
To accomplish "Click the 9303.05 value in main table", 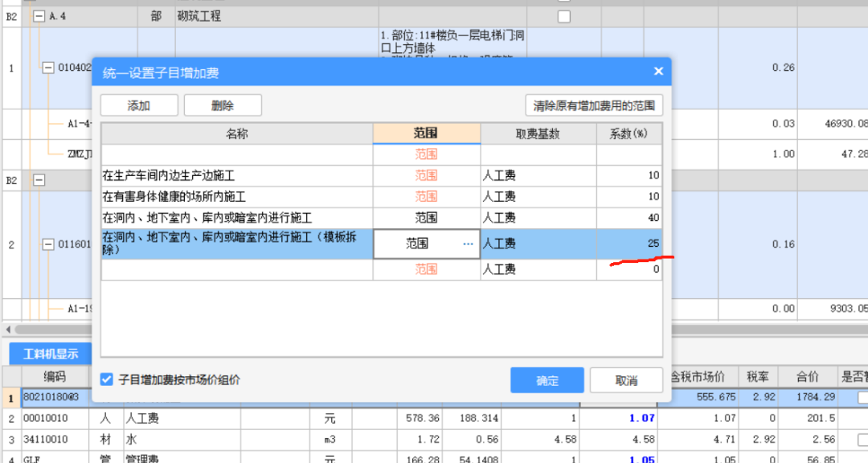I will [849, 309].
